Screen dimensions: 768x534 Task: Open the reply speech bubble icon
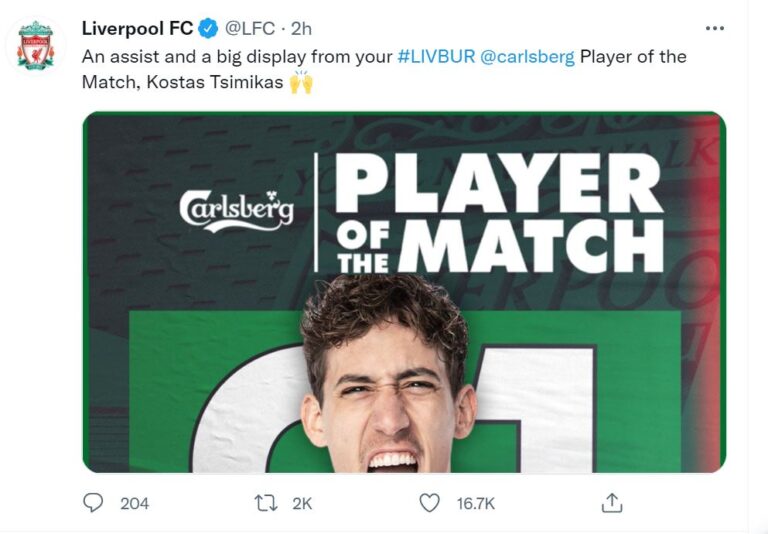[93, 503]
